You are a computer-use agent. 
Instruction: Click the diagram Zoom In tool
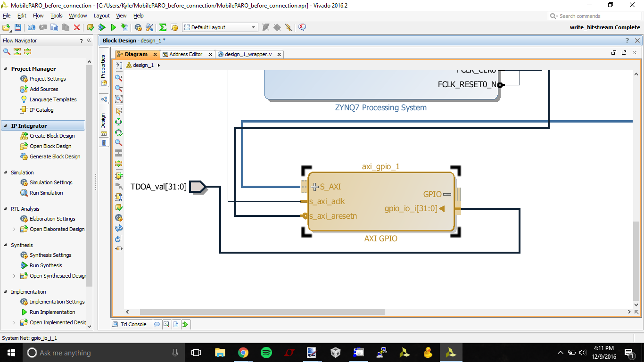click(119, 78)
